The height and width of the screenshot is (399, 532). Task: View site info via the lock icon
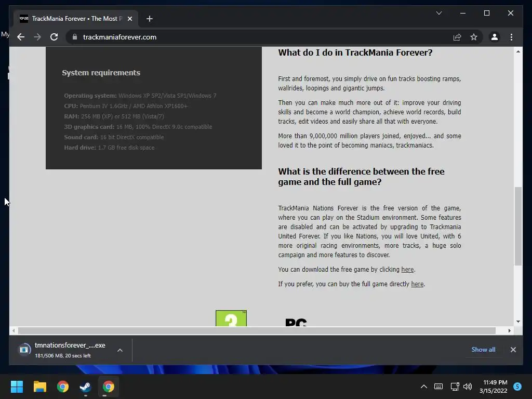(x=75, y=37)
